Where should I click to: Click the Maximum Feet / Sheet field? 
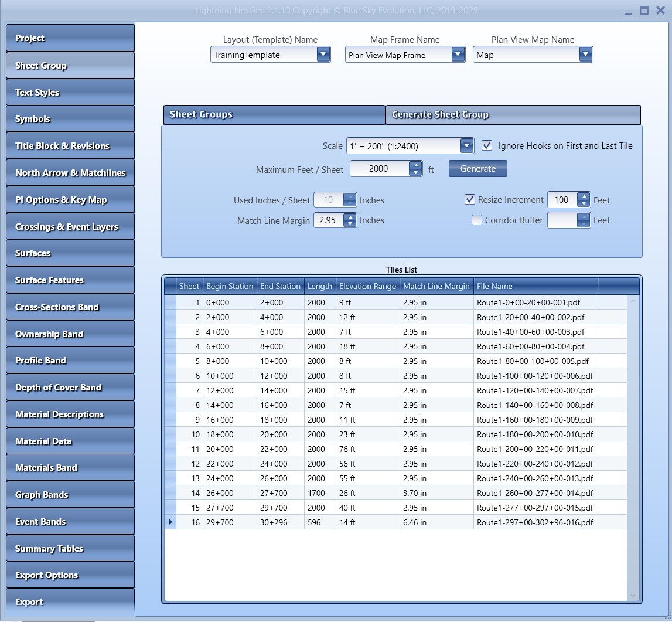coord(379,169)
